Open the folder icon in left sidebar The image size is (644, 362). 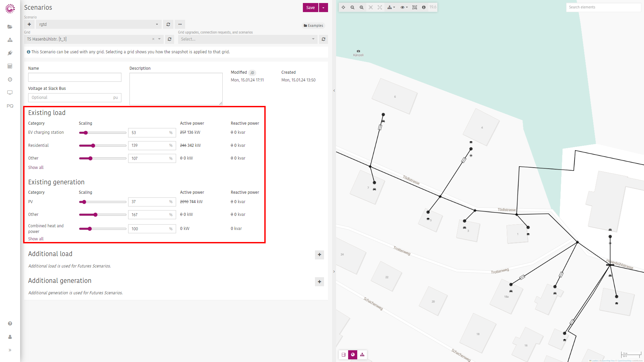10,27
